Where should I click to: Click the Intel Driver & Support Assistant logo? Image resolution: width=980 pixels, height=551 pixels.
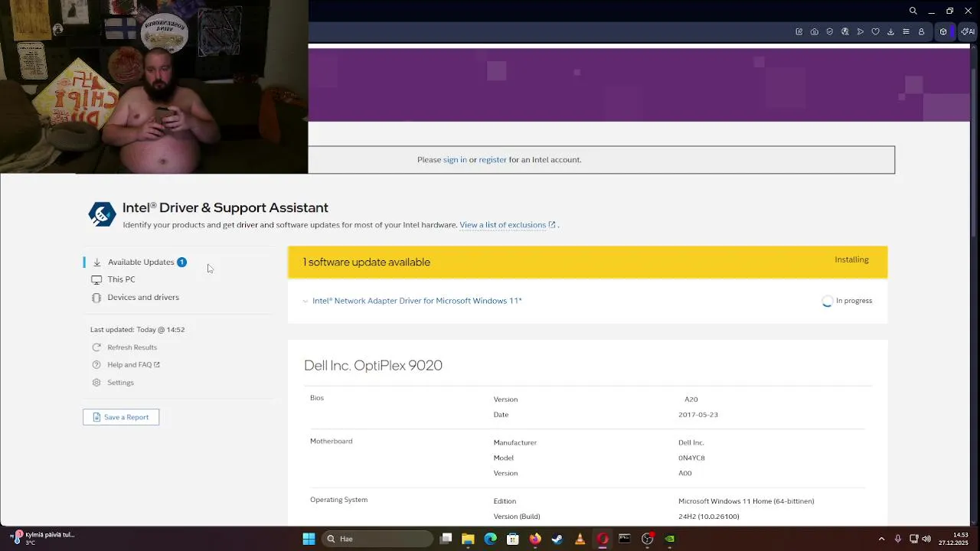point(102,214)
